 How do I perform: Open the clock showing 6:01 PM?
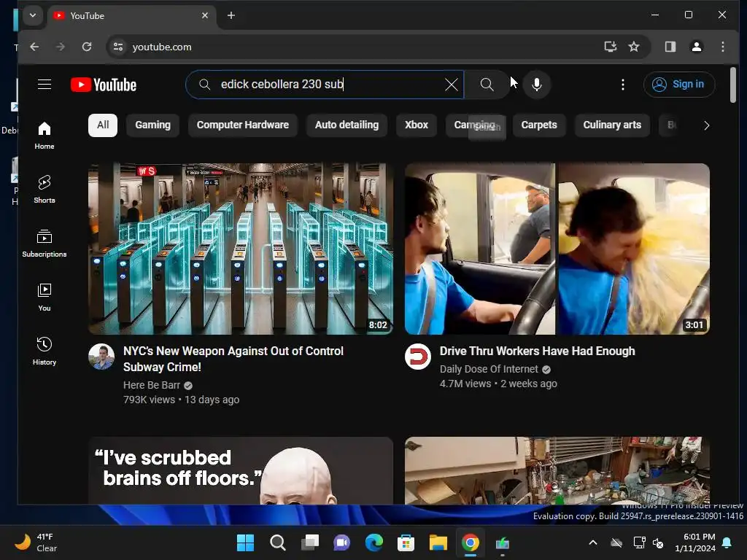pos(695,542)
